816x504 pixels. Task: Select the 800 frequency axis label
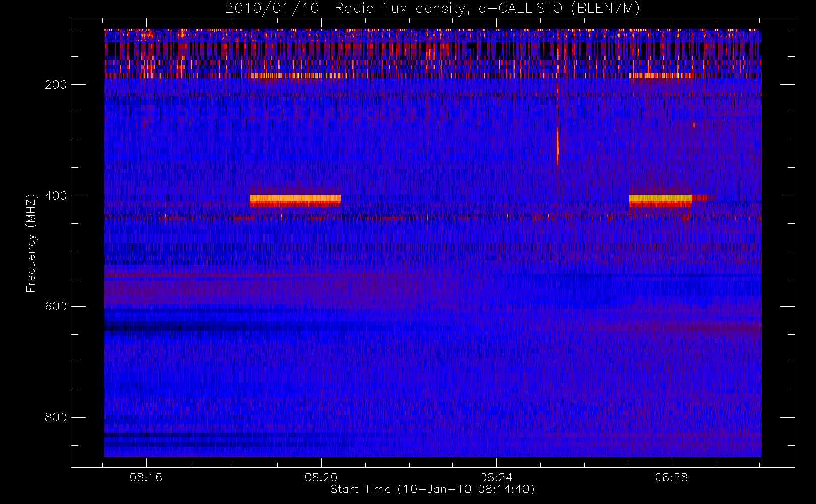tap(55, 417)
